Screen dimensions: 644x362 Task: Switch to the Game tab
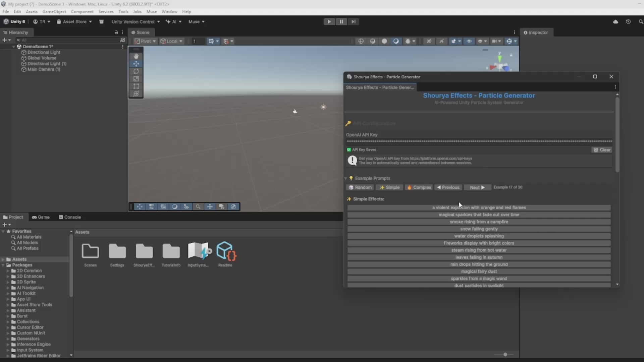41,217
